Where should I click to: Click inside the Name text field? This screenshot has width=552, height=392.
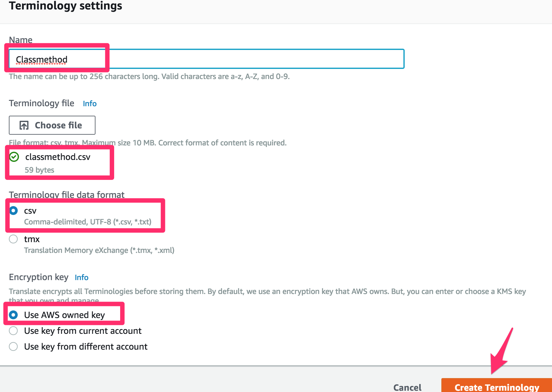[205, 59]
